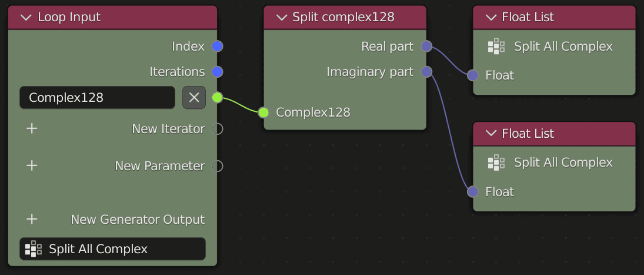
Task: Click the New Generator Output label
Action: pos(138,220)
